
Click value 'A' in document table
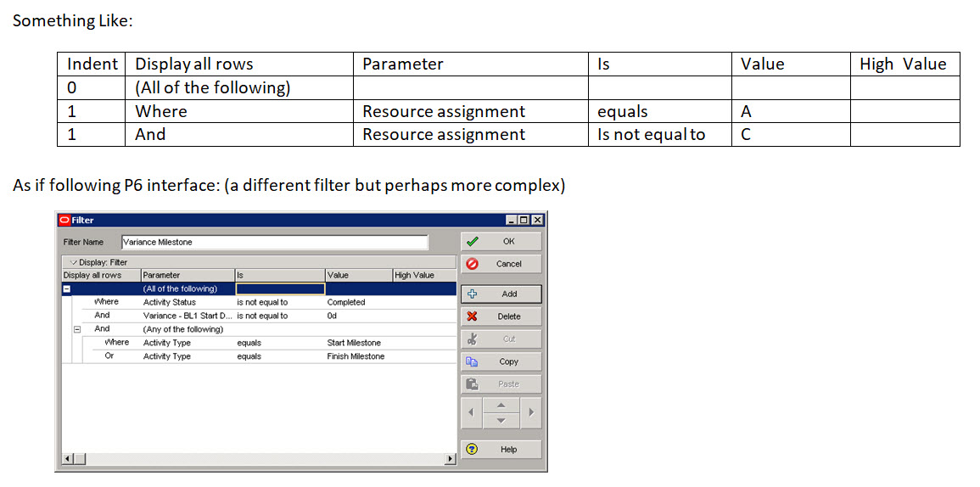click(x=747, y=112)
